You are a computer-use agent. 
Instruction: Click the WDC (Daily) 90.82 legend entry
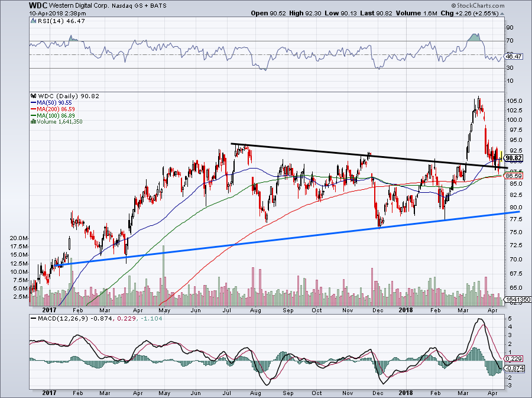click(69, 96)
